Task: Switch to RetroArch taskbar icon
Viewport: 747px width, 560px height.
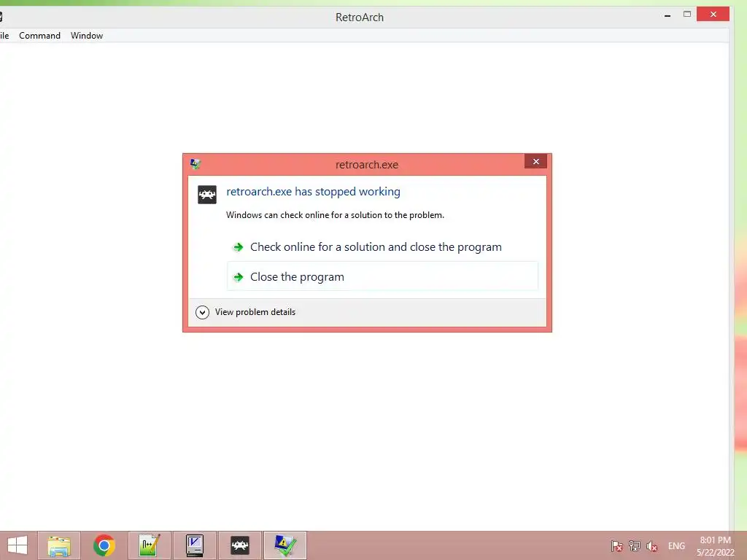Action: (x=239, y=545)
